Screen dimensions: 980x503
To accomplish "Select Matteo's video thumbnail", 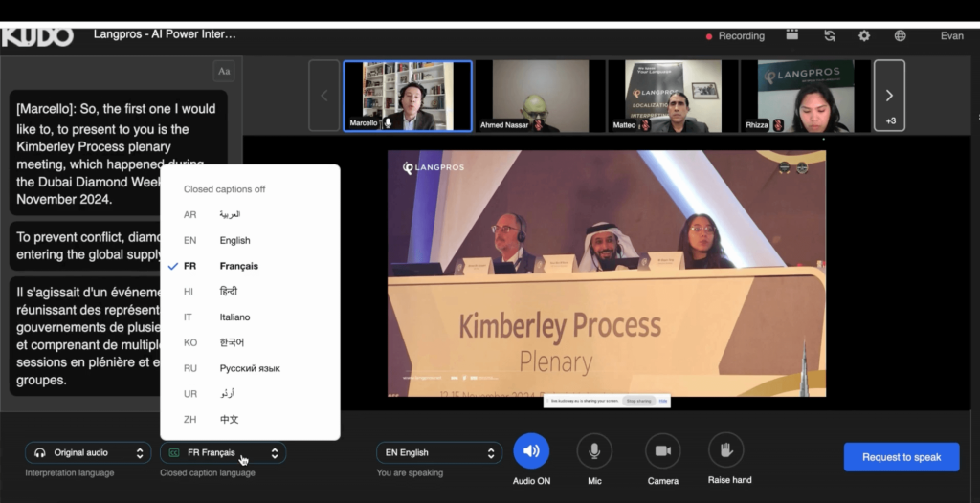I will tap(673, 96).
